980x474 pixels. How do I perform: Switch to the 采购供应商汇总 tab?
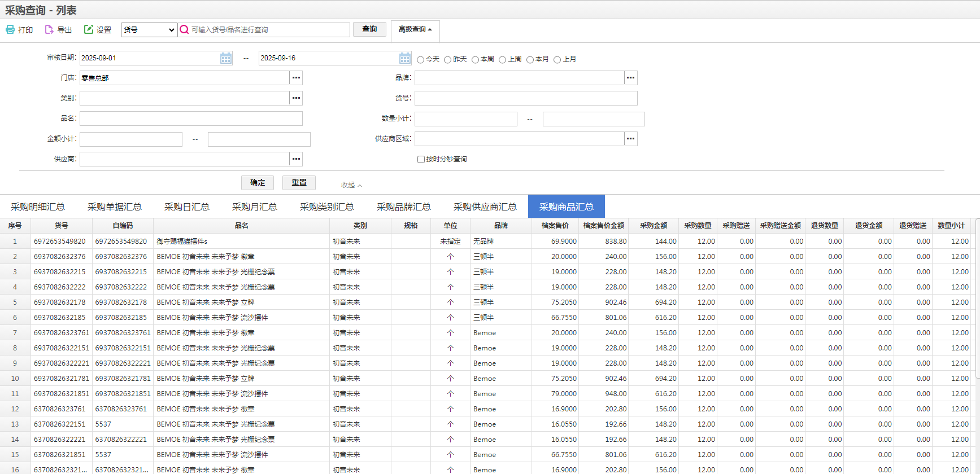coord(485,207)
